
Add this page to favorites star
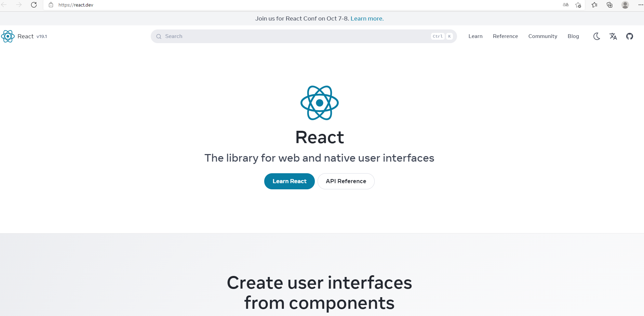tap(578, 5)
